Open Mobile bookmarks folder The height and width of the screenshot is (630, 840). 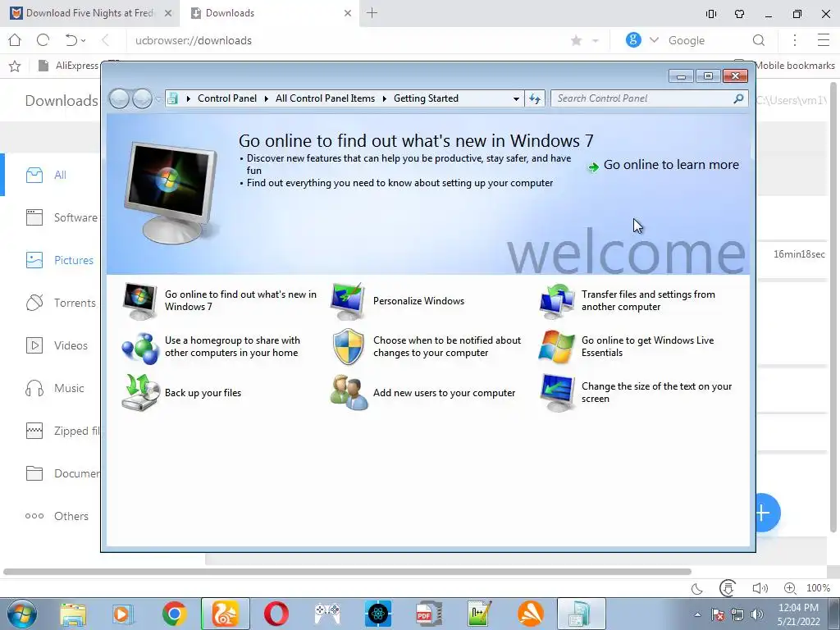pyautogui.click(x=794, y=66)
